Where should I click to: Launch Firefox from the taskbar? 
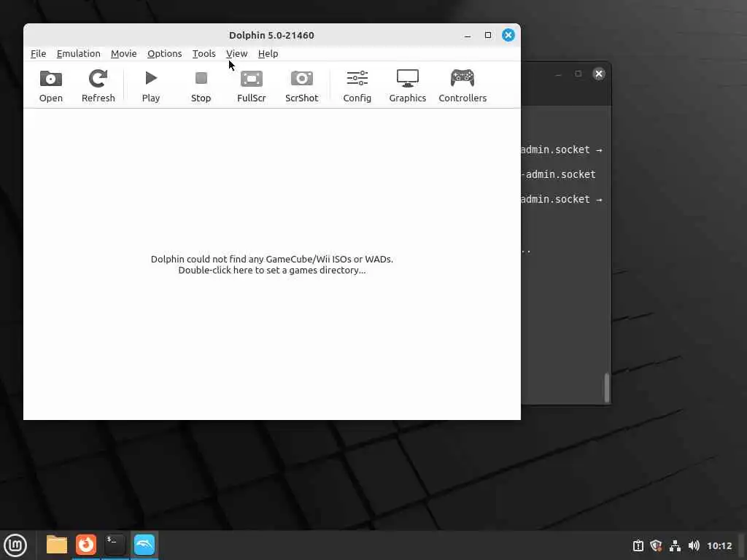pos(86,545)
